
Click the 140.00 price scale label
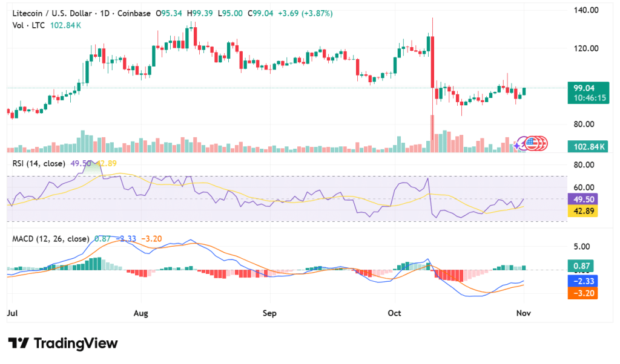click(x=585, y=10)
